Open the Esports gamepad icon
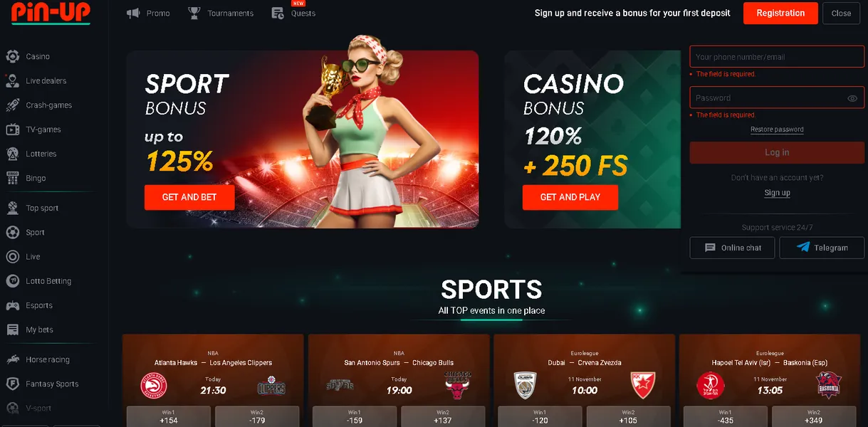The width and height of the screenshot is (868, 427). coord(12,305)
